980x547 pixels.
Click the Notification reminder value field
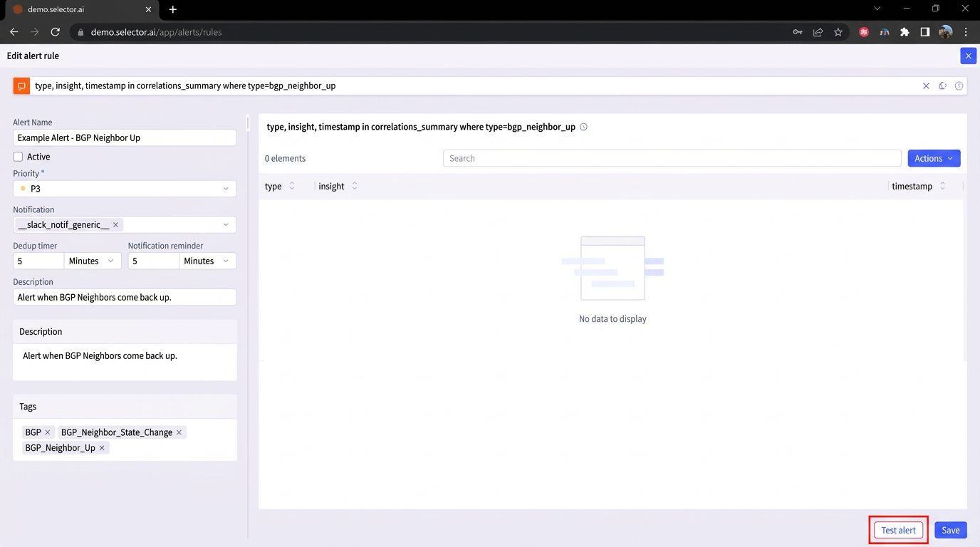tap(154, 261)
